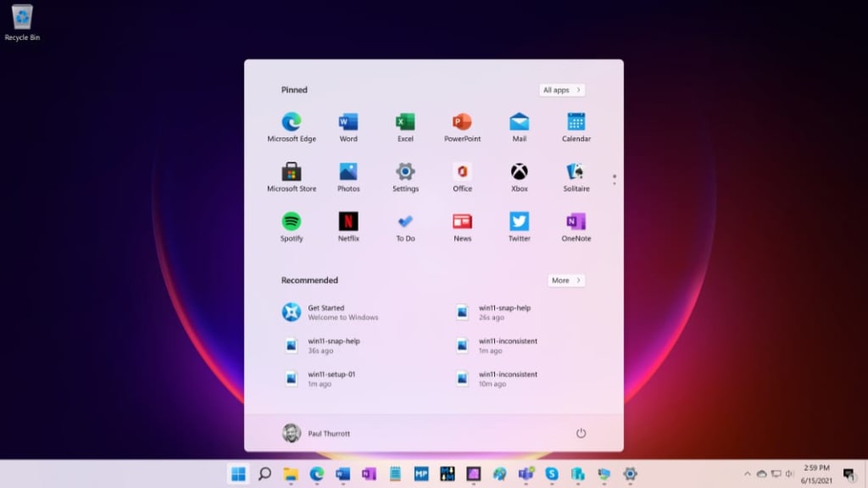
Task: Expand the All apps list
Action: point(561,90)
